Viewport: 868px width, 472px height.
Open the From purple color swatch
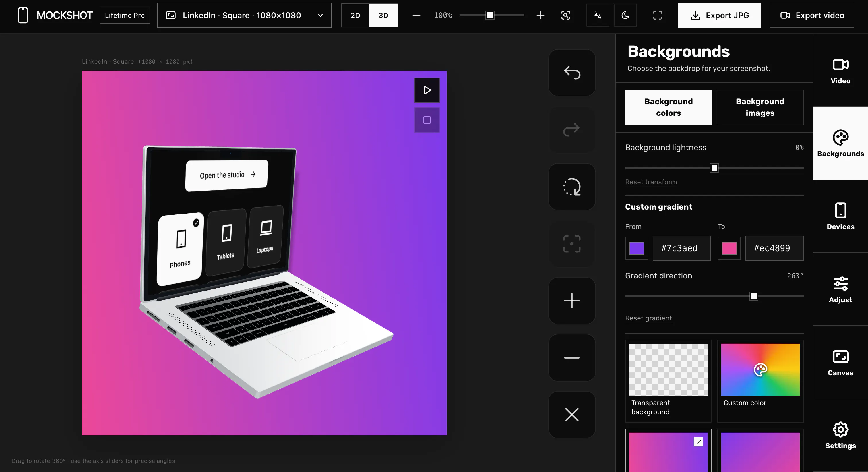click(x=636, y=248)
